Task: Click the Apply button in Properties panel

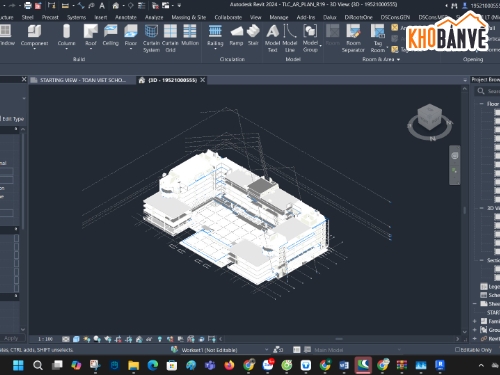Action: (x=11, y=338)
